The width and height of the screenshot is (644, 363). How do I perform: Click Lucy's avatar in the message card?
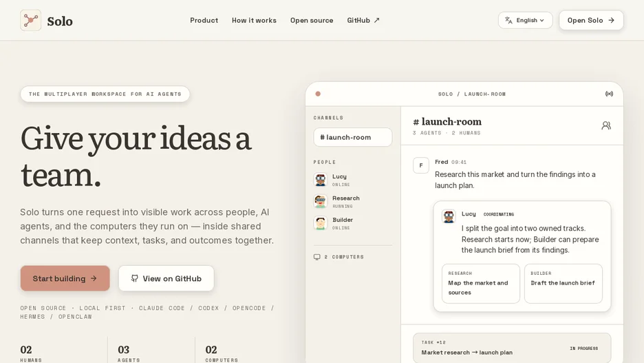coord(449,216)
